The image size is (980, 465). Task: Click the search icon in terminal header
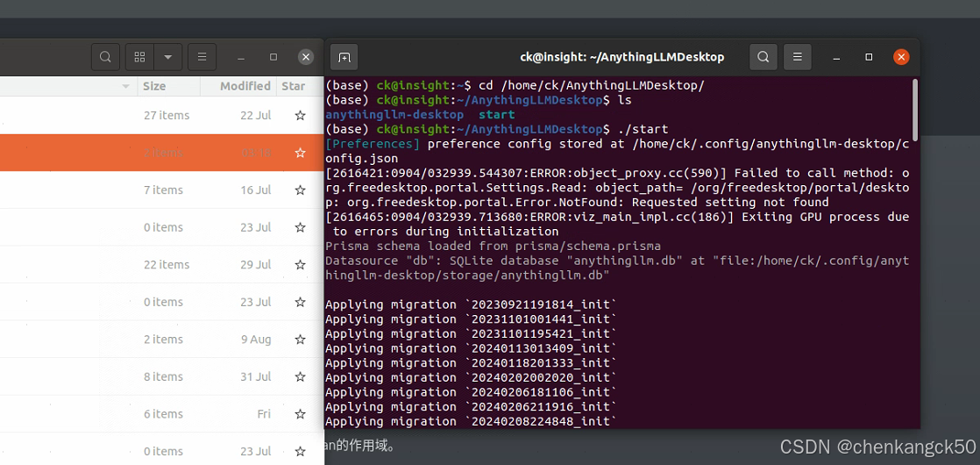763,57
